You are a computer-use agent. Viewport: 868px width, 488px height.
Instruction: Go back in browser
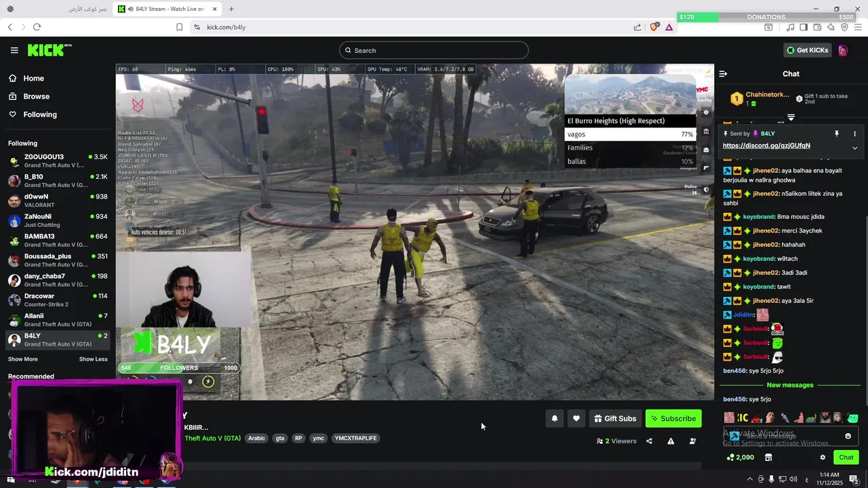[x=9, y=27]
